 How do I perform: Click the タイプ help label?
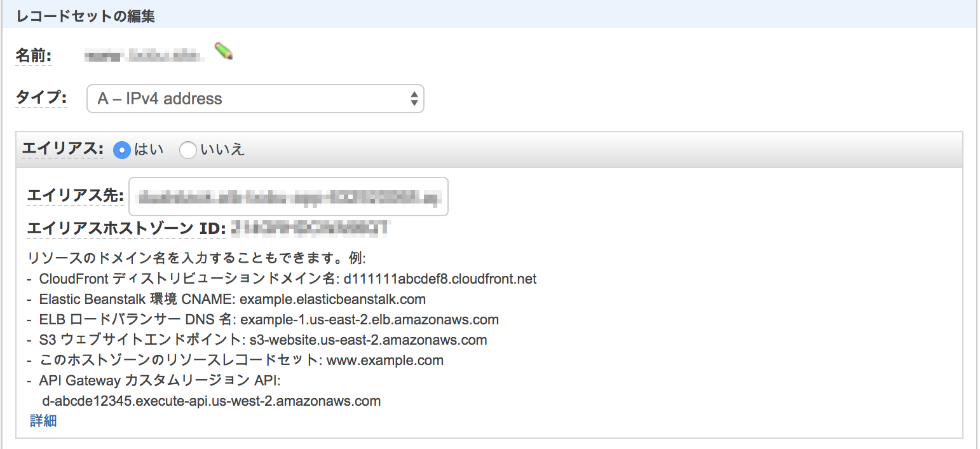pos(41,100)
